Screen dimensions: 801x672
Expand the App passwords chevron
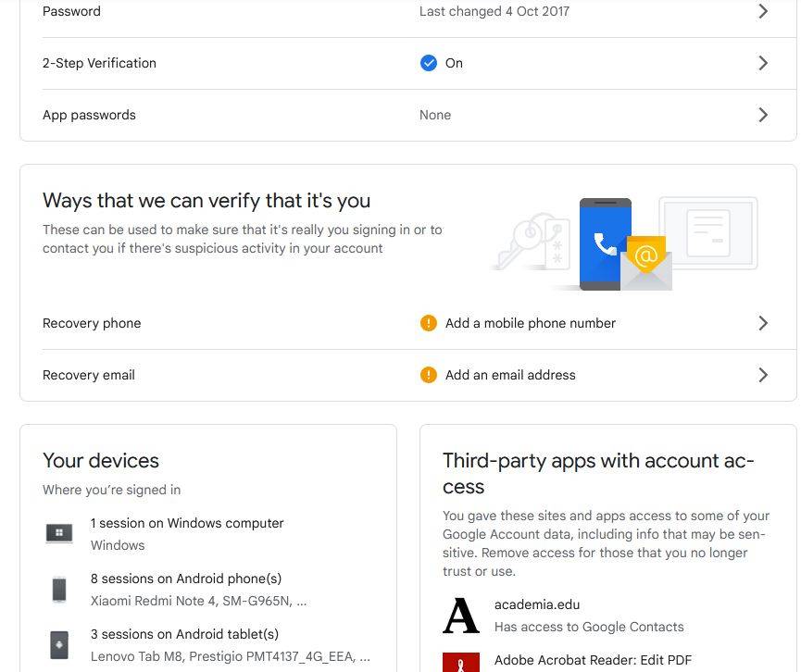[763, 115]
